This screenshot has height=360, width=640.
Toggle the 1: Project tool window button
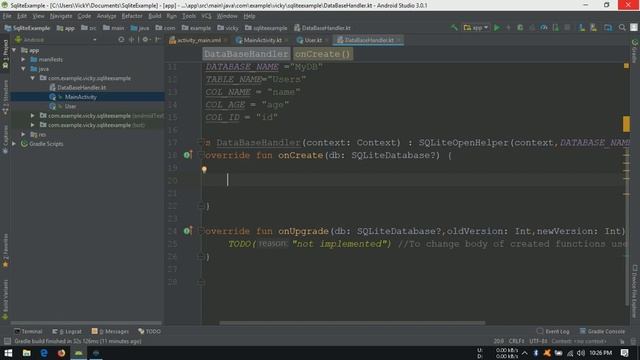[x=5, y=53]
